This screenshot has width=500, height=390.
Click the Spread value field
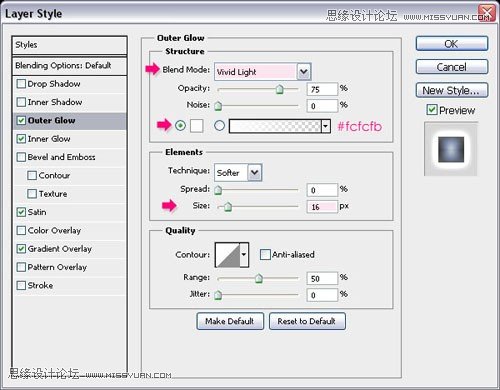322,190
